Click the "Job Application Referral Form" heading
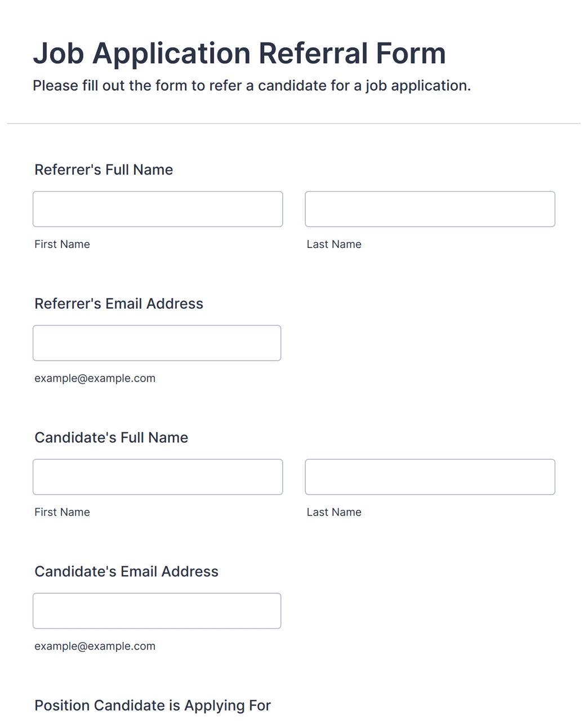Viewport: 588px width, 724px height. point(239,54)
